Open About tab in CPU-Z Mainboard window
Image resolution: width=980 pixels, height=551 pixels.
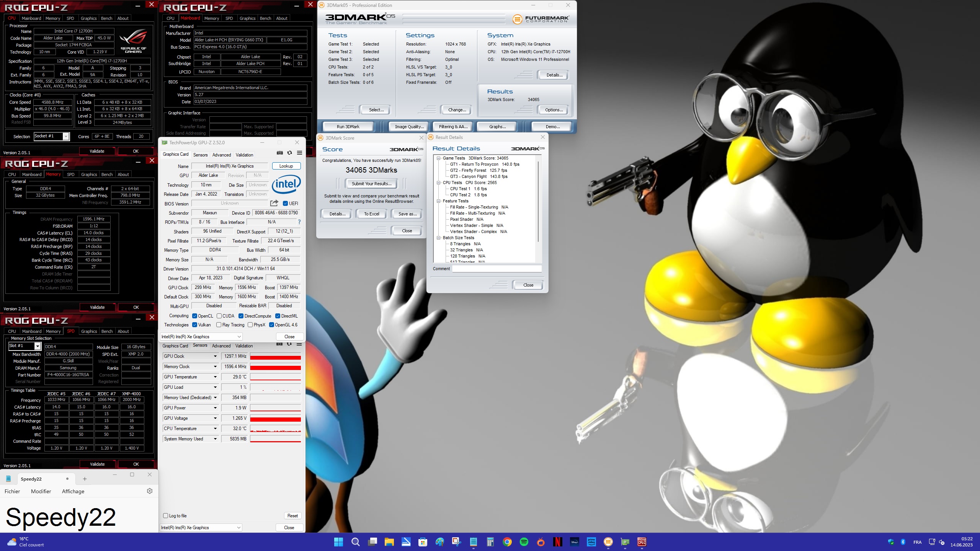(x=282, y=18)
